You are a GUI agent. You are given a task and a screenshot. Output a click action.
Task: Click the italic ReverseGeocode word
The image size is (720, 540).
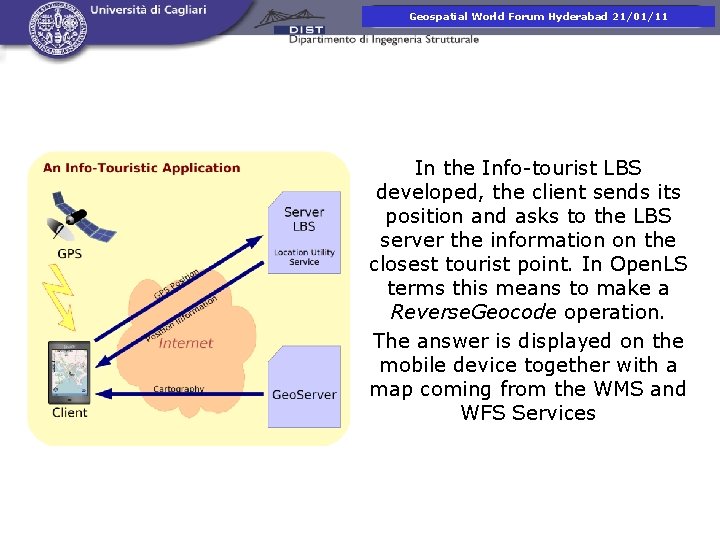(x=473, y=312)
